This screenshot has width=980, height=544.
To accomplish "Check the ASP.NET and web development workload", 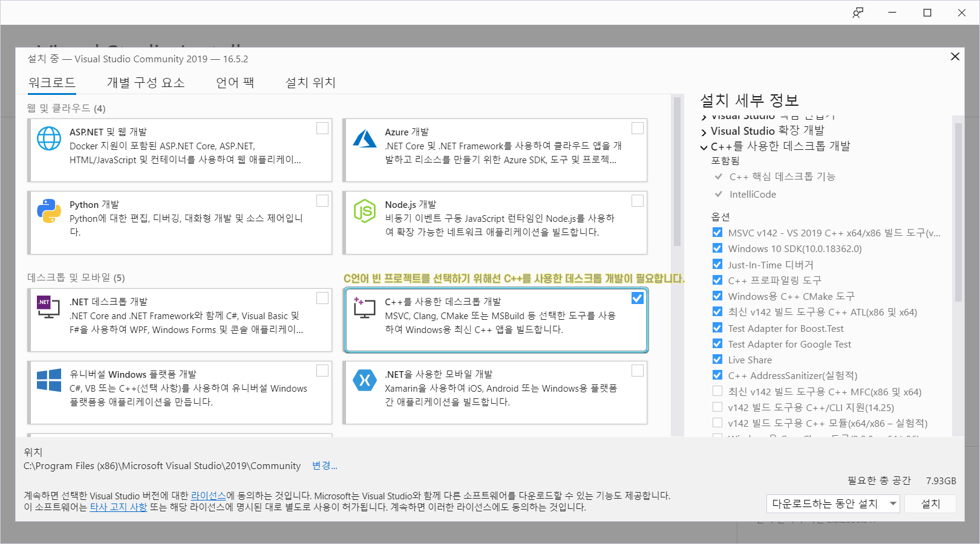I will click(322, 128).
